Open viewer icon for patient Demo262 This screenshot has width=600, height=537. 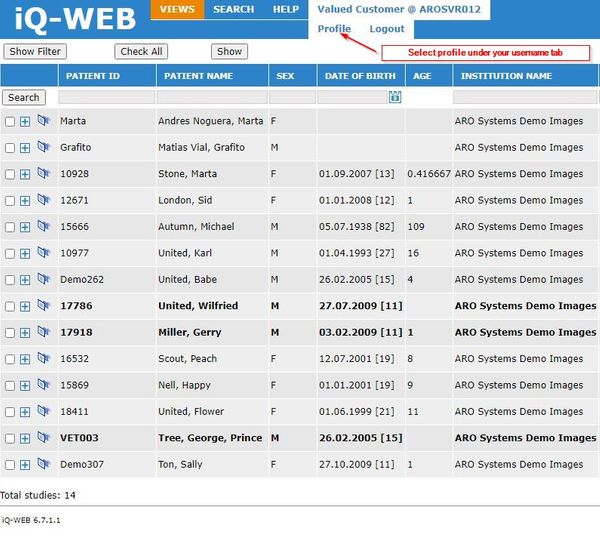pyautogui.click(x=44, y=279)
